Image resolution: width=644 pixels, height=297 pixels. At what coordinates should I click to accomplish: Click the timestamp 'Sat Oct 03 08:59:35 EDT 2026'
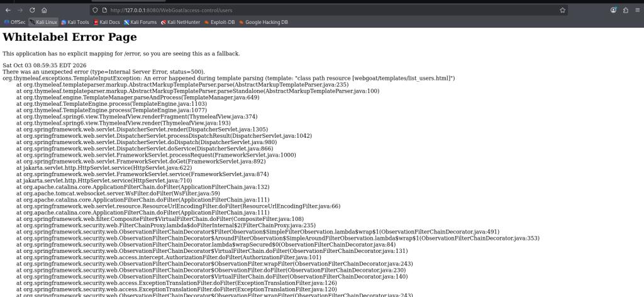[45, 65]
